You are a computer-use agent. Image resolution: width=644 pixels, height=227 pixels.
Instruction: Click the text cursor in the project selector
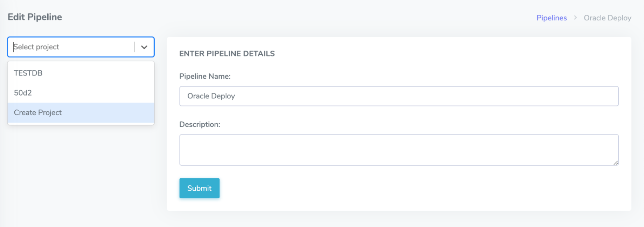pyautogui.click(x=14, y=47)
